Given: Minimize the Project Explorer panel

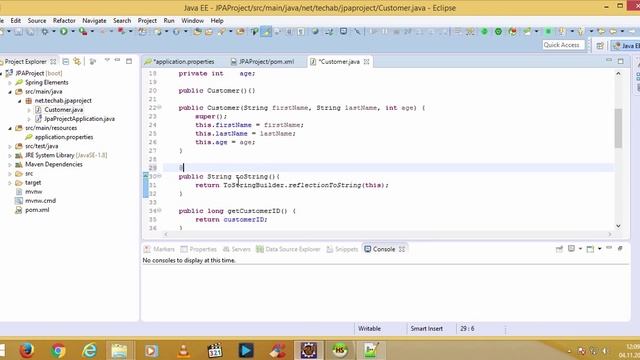Looking at the screenshot, I should (x=118, y=60).
